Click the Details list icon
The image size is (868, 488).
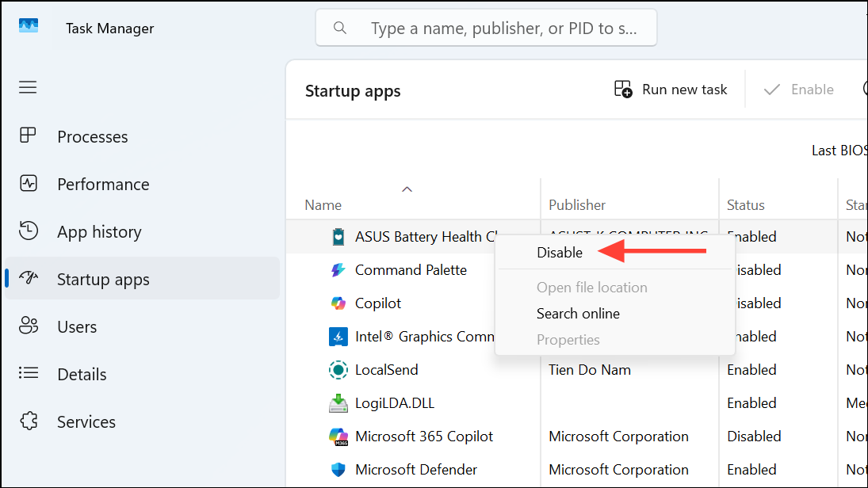(x=29, y=373)
